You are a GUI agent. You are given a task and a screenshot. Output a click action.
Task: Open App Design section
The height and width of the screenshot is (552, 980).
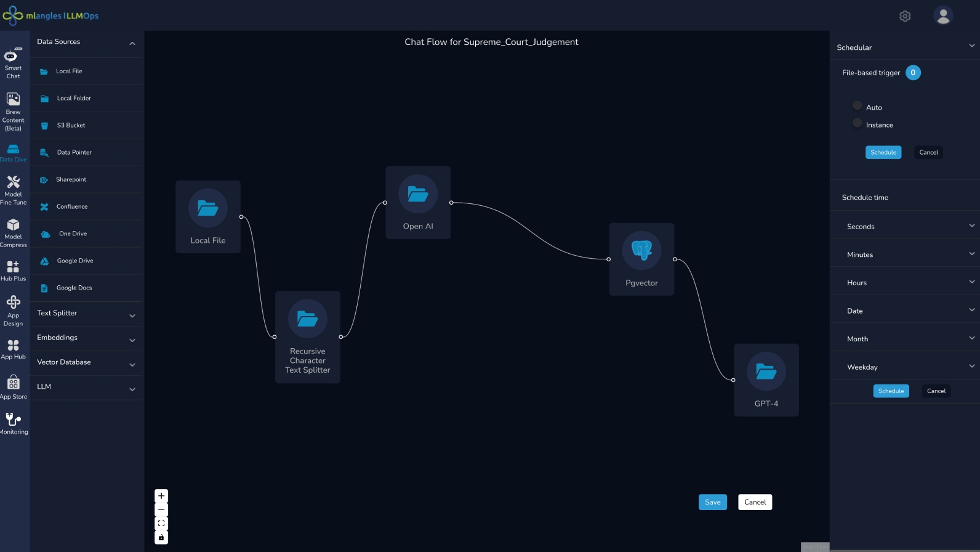(13, 310)
